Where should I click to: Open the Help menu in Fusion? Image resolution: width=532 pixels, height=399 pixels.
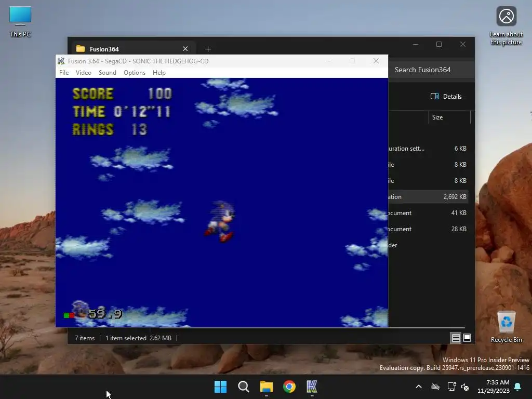(159, 73)
